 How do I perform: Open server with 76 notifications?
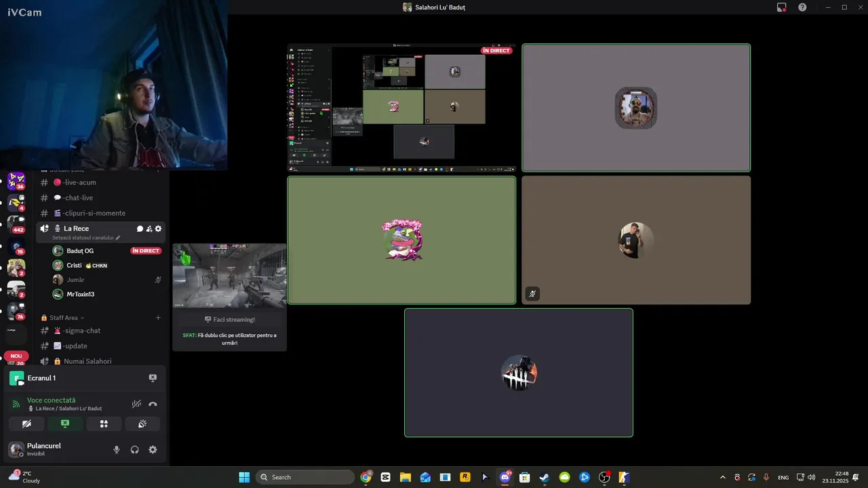coord(16,310)
